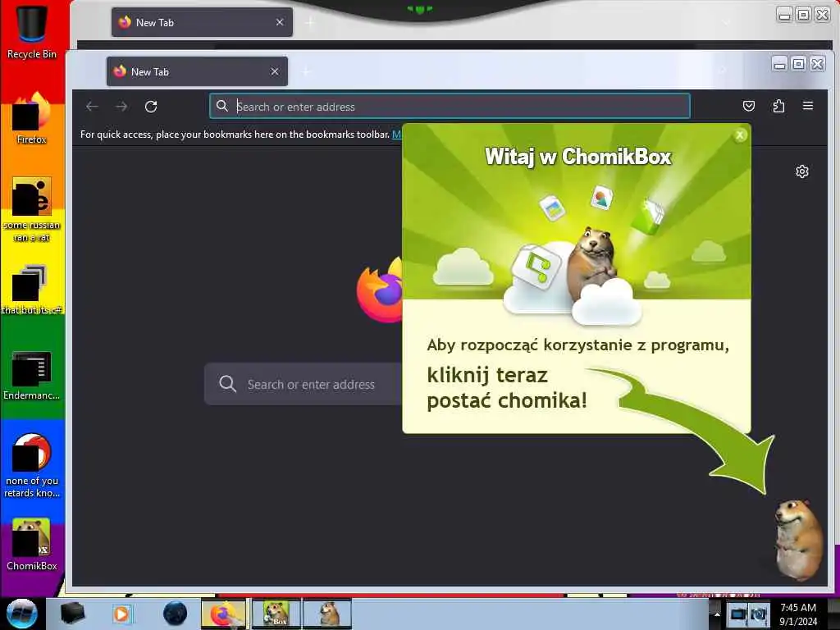Select 'that but its c#' desktop icon
Image resolution: width=840 pixels, height=630 pixels.
tap(32, 290)
